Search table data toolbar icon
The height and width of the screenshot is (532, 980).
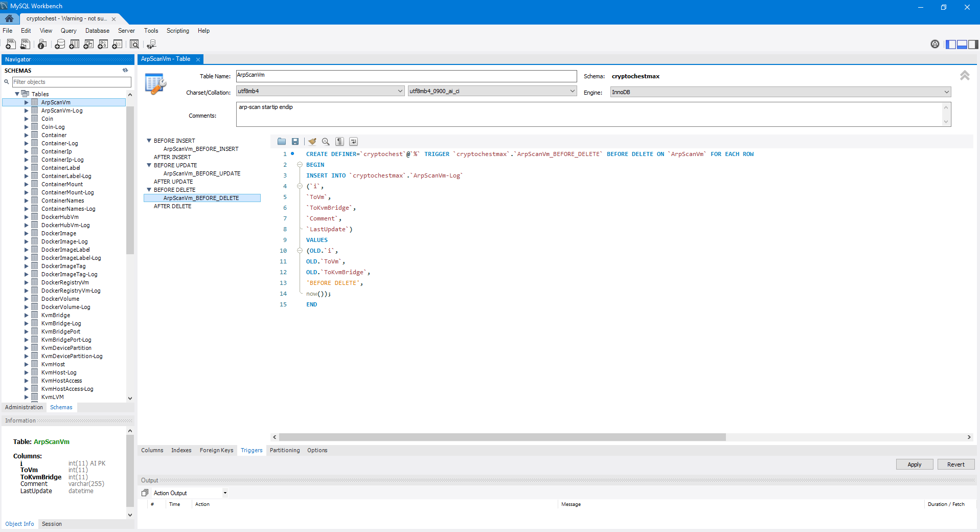click(134, 45)
